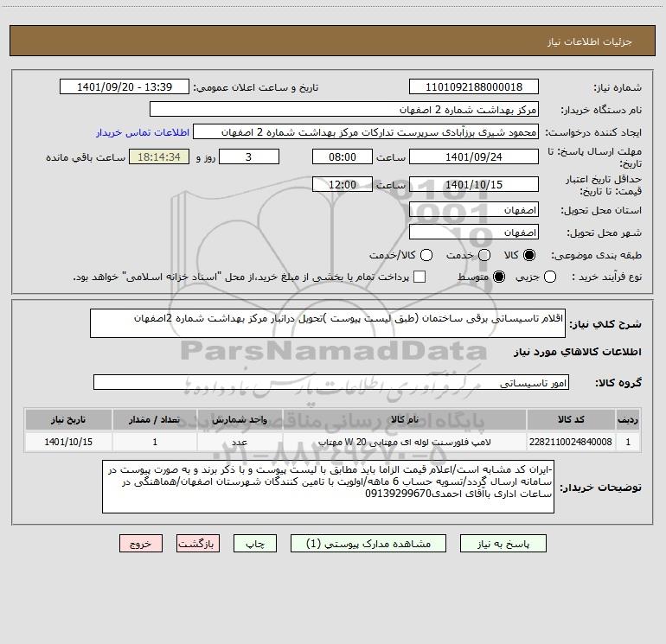Click the تاریخ نیاز column header

click(68, 419)
